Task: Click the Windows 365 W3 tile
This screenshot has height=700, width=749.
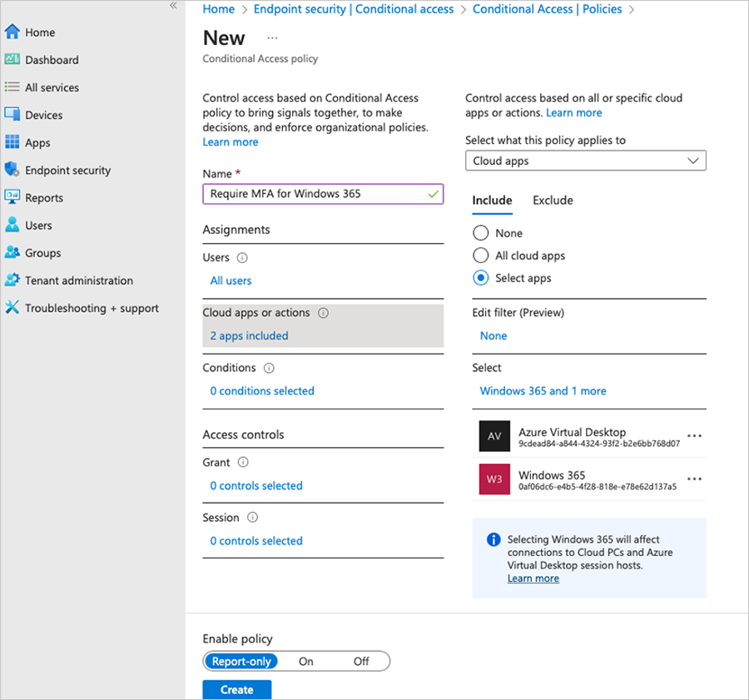Action: point(494,479)
